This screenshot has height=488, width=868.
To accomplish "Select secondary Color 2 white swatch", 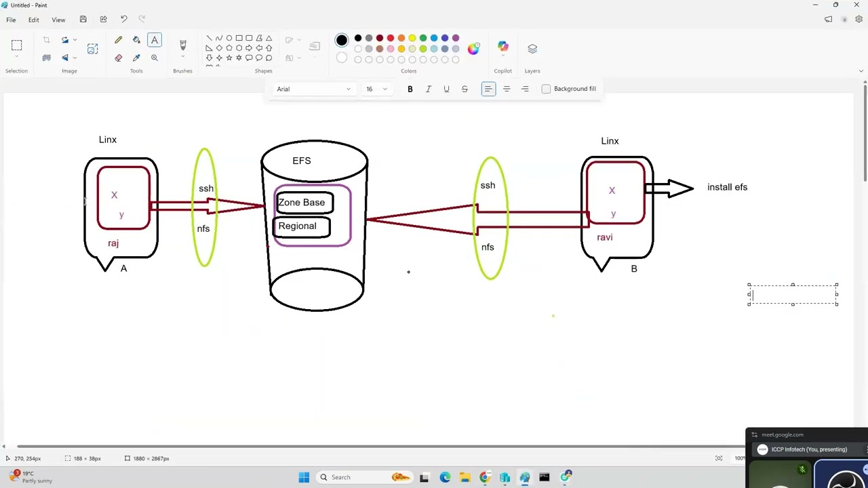I will point(342,58).
